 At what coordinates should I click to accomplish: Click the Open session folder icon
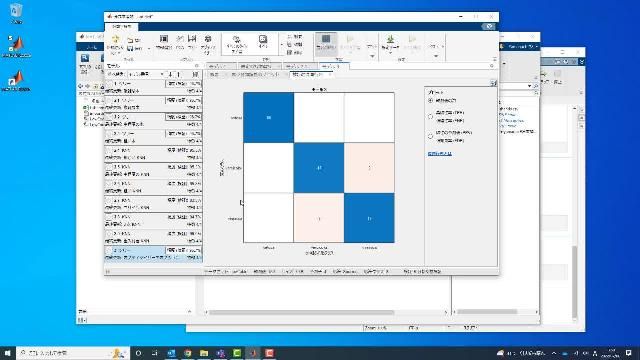[130, 40]
